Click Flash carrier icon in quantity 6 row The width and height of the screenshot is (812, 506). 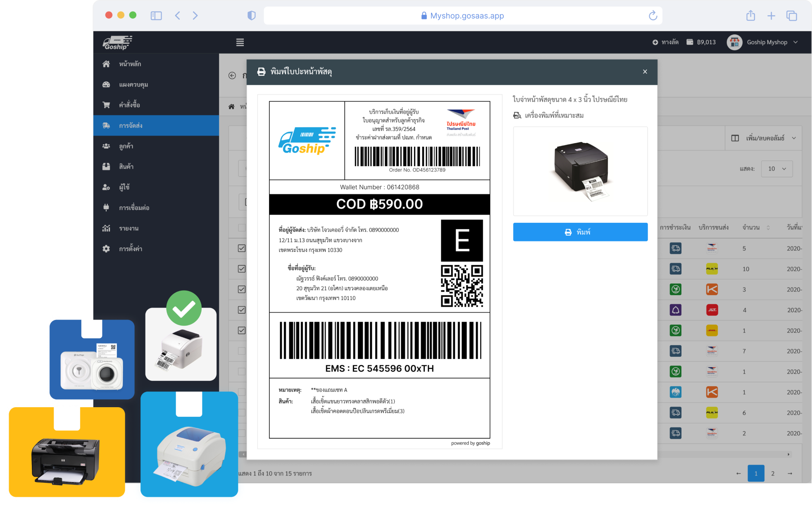[712, 413]
